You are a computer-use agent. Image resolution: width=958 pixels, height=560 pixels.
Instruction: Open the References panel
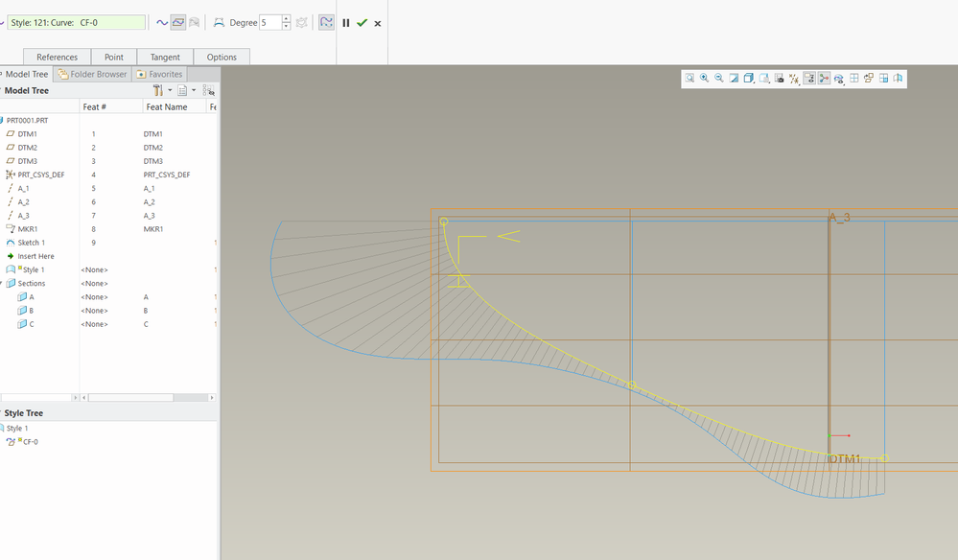[57, 58]
